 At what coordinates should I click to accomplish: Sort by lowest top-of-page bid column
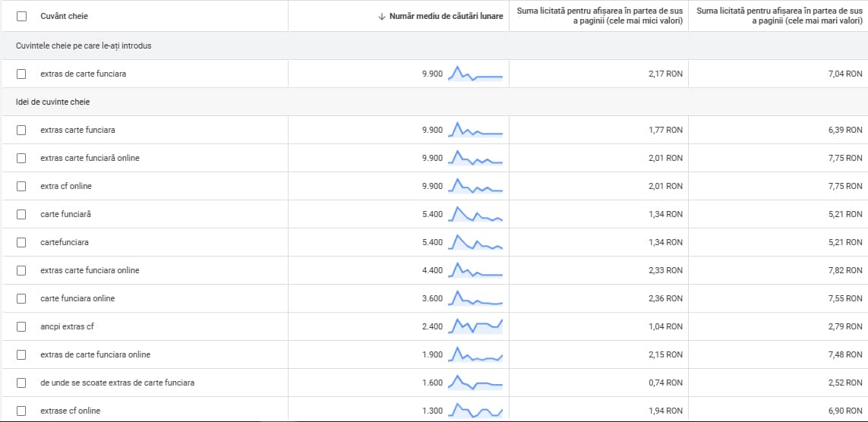(x=598, y=15)
